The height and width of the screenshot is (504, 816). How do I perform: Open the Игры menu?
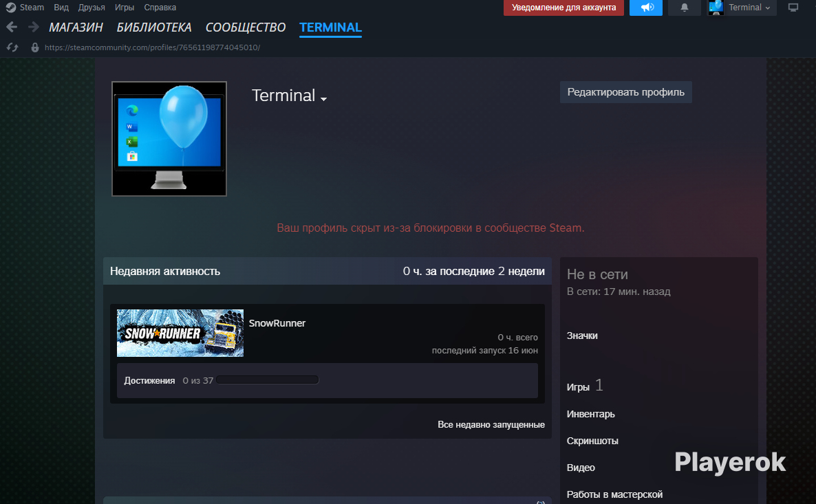(x=125, y=8)
